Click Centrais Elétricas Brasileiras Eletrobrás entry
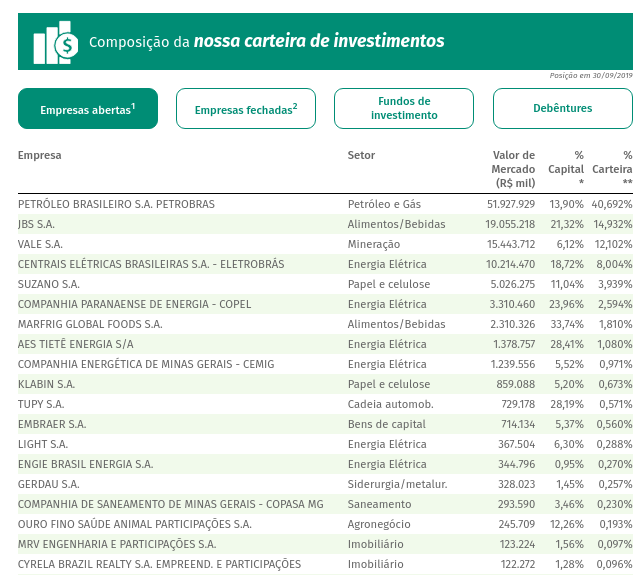This screenshot has width=637, height=575. (151, 264)
